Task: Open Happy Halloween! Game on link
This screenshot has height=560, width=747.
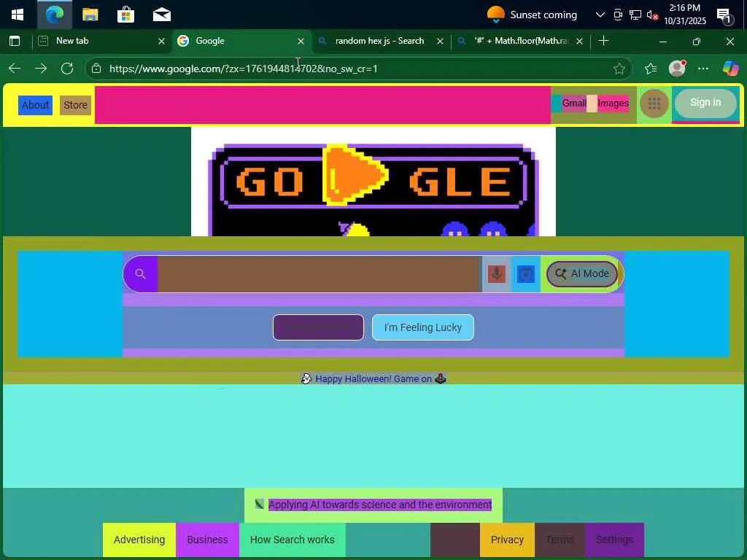Action: pyautogui.click(x=373, y=379)
